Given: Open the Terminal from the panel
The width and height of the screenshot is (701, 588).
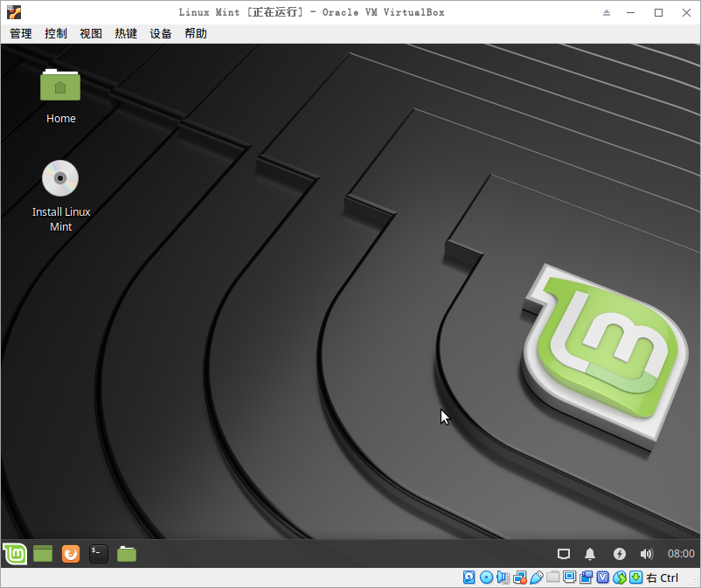Looking at the screenshot, I should 99,553.
